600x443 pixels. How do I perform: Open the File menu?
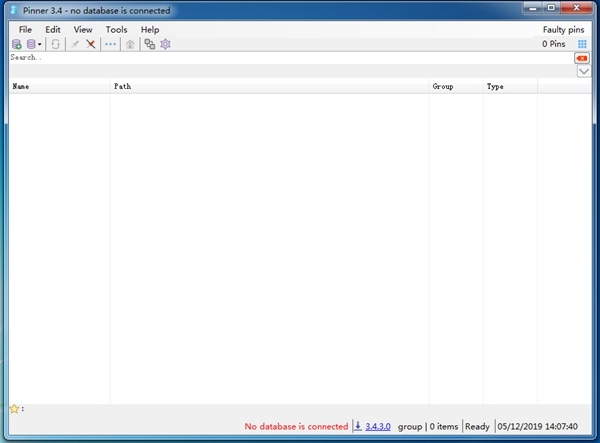pyautogui.click(x=25, y=29)
